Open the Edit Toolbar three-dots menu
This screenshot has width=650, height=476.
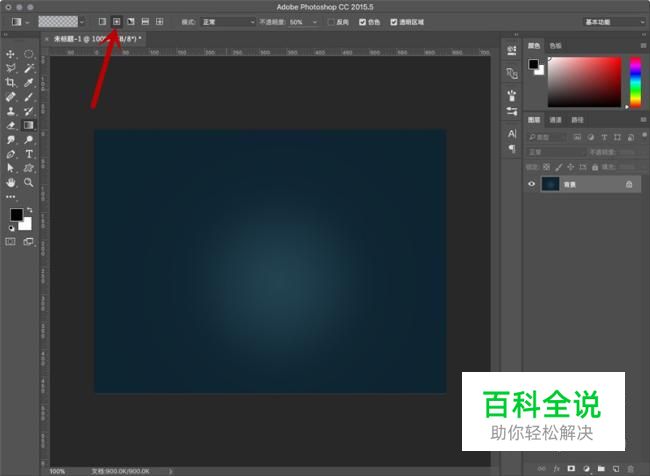click(x=11, y=197)
